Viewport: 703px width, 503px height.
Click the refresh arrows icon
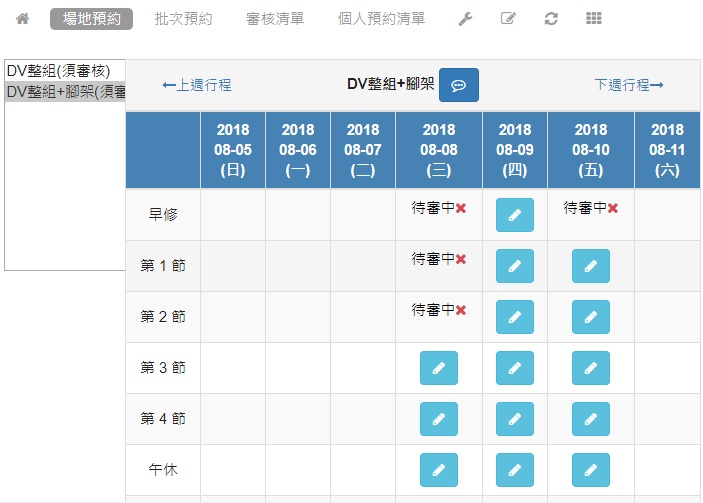(x=551, y=19)
